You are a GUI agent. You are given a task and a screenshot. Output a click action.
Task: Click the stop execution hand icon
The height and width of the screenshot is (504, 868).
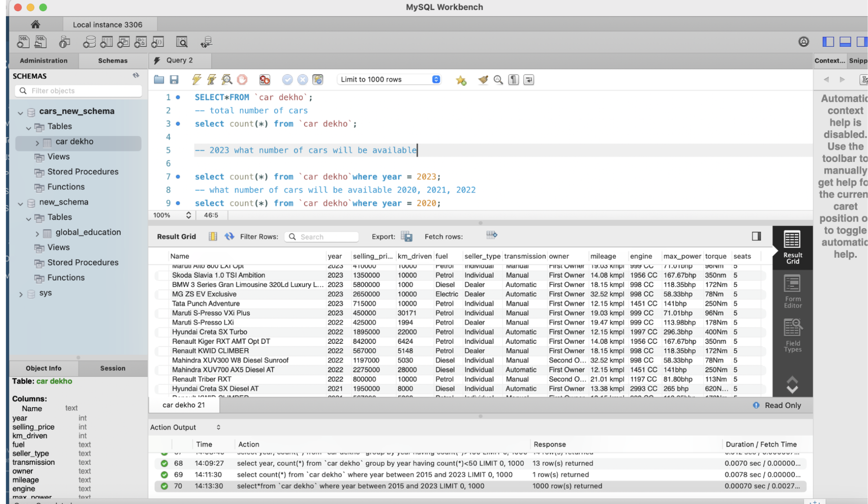point(242,80)
